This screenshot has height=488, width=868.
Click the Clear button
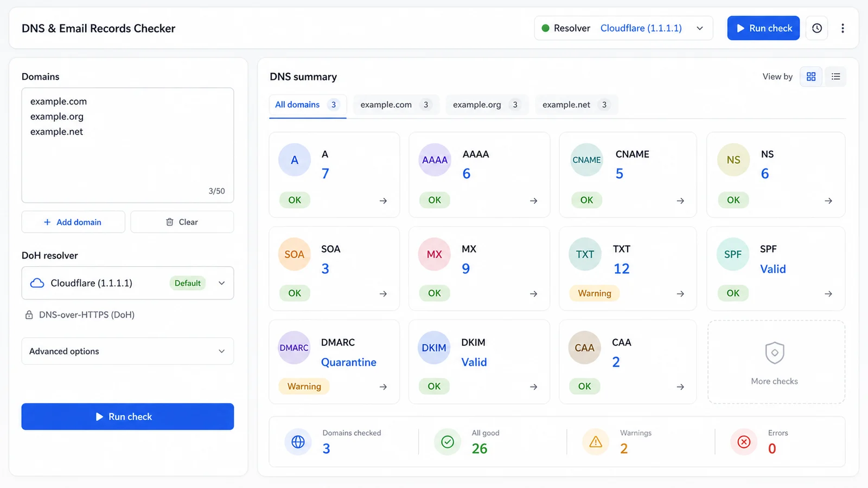click(182, 222)
